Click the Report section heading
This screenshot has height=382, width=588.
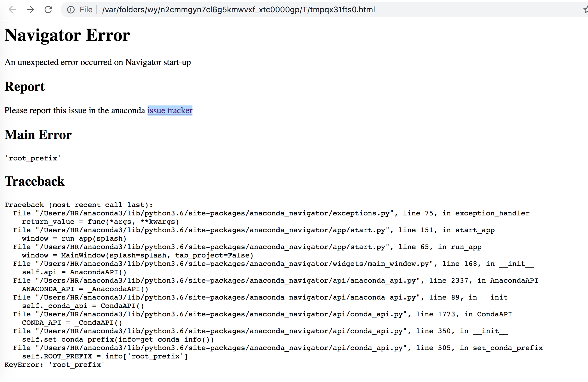click(25, 87)
